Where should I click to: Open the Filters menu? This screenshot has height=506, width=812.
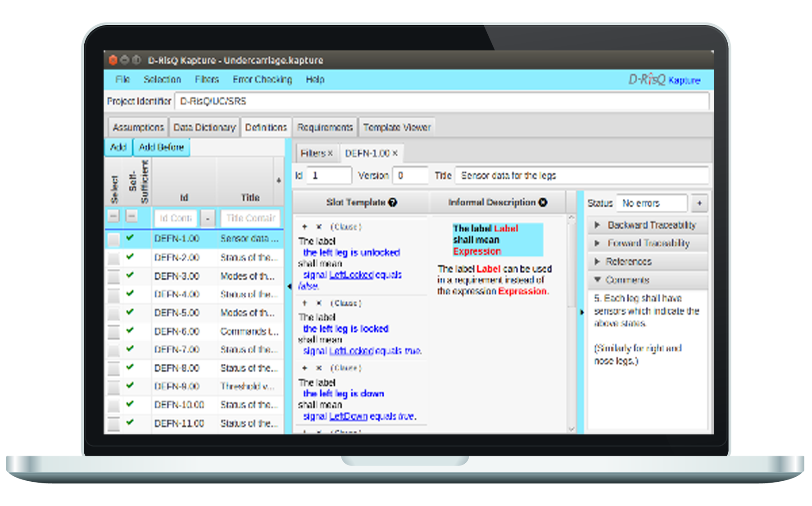point(207,80)
